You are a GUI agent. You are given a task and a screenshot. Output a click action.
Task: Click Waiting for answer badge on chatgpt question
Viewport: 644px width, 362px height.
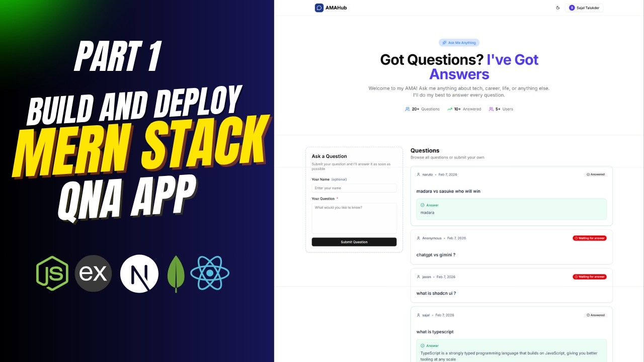coord(590,238)
